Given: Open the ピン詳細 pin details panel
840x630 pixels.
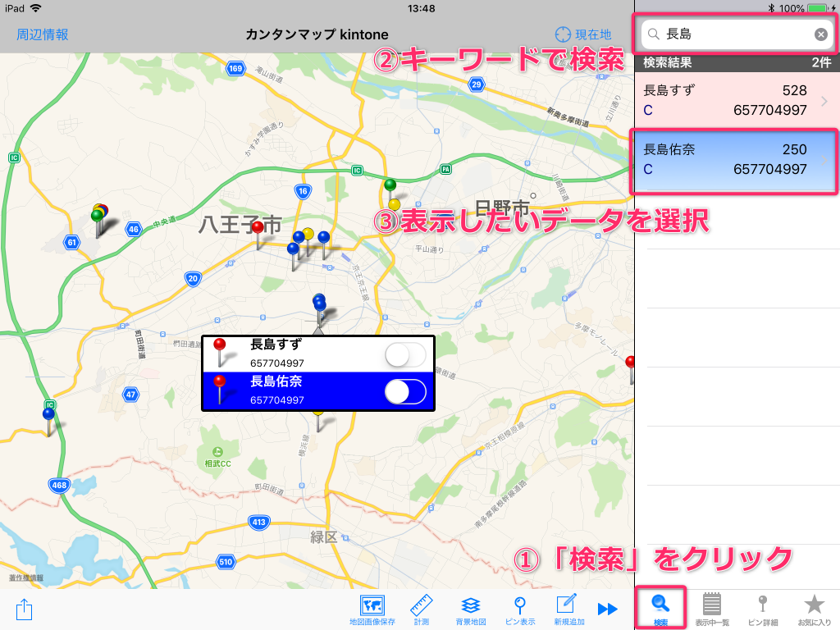Looking at the screenshot, I should [x=762, y=605].
